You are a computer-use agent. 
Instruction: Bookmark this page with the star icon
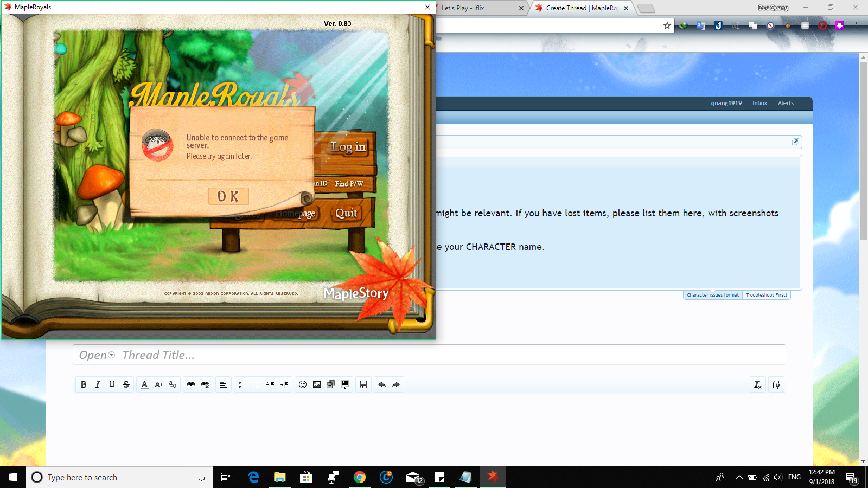pos(667,25)
